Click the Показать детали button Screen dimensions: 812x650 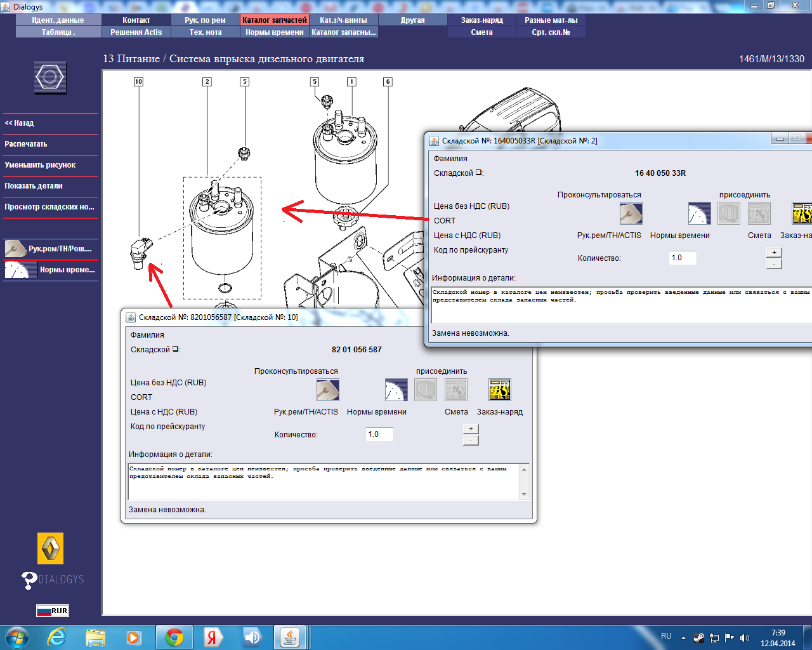click(51, 186)
